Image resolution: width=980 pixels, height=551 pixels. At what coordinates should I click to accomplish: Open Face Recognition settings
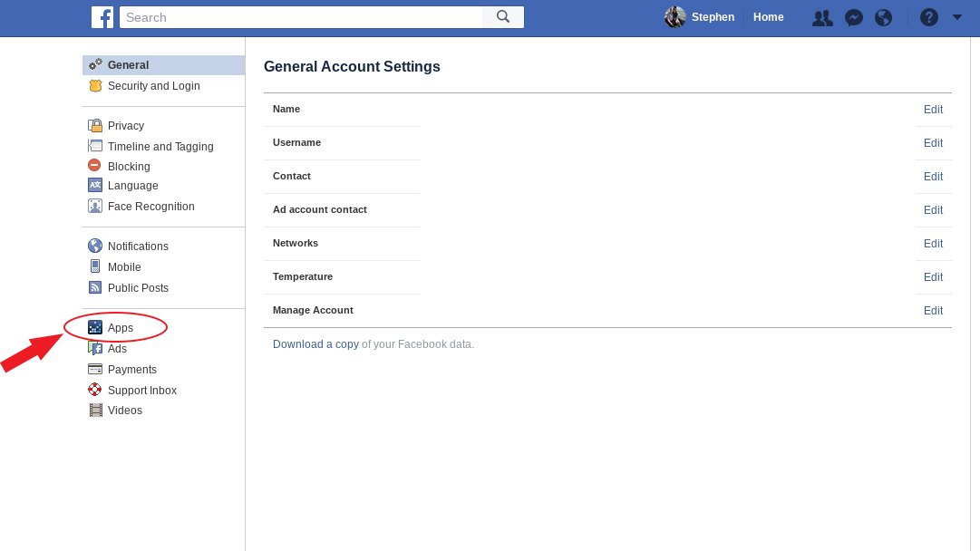point(150,206)
